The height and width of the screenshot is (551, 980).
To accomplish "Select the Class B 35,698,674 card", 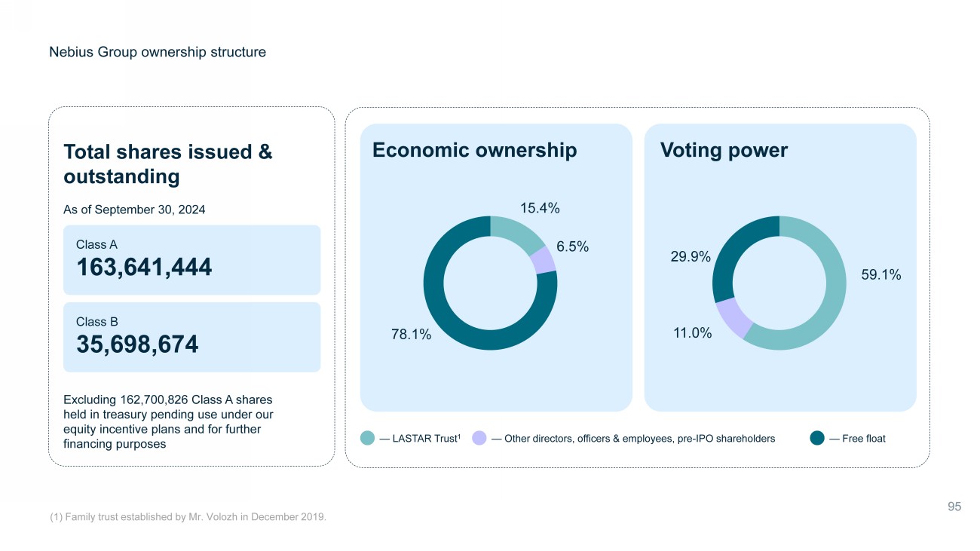I will point(191,337).
